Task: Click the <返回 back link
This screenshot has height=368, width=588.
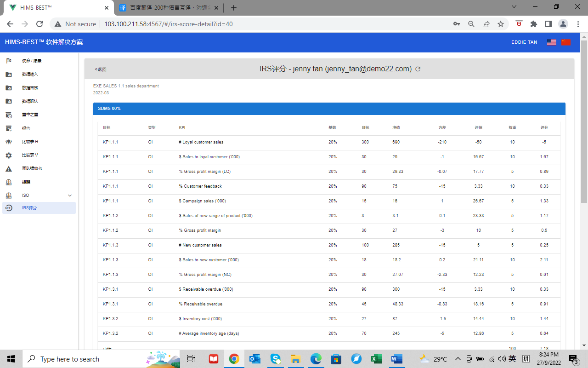Action: point(101,69)
